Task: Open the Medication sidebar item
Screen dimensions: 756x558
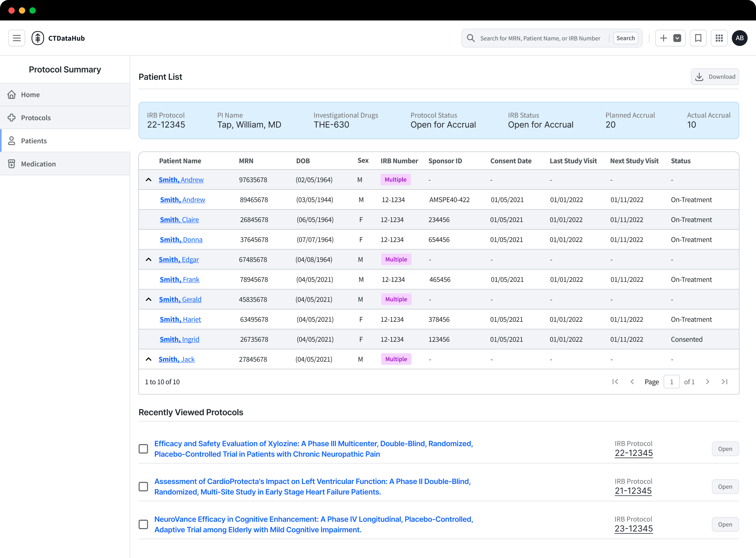Action: coord(38,164)
